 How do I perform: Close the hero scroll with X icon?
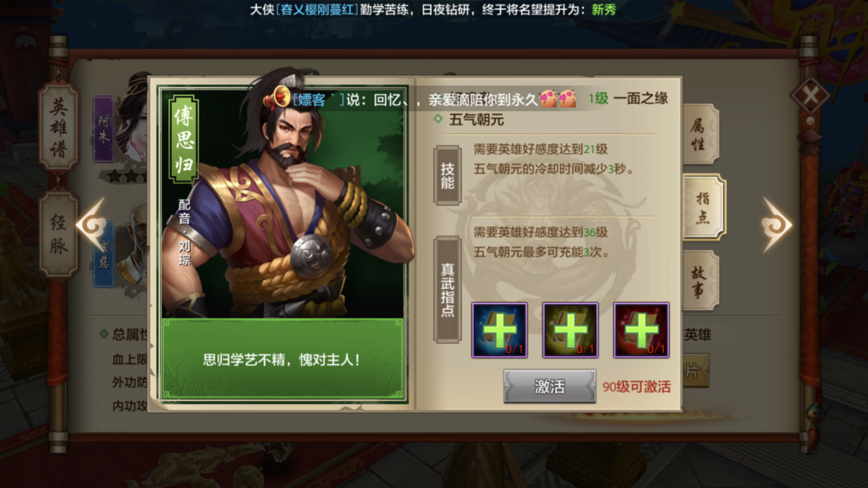[x=810, y=96]
